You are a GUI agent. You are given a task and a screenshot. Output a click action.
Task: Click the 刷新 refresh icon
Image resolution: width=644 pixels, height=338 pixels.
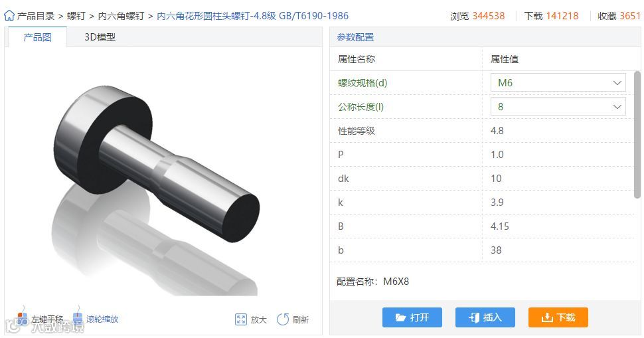click(x=283, y=319)
